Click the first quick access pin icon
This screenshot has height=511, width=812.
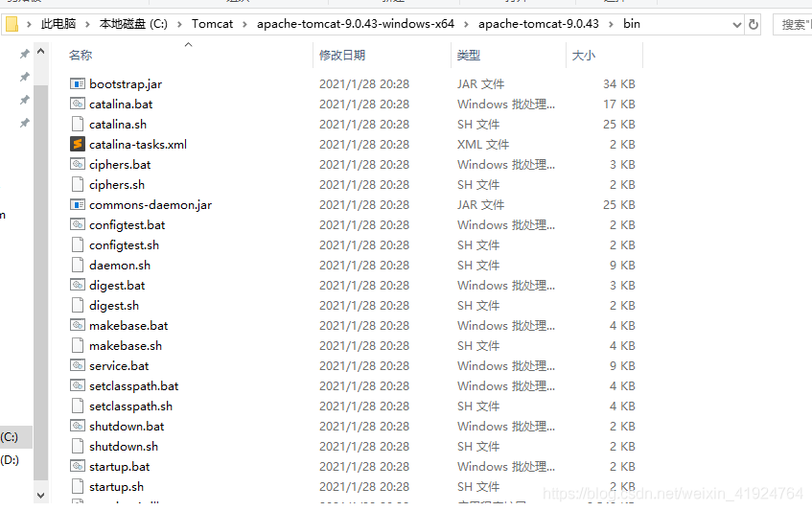click(24, 54)
